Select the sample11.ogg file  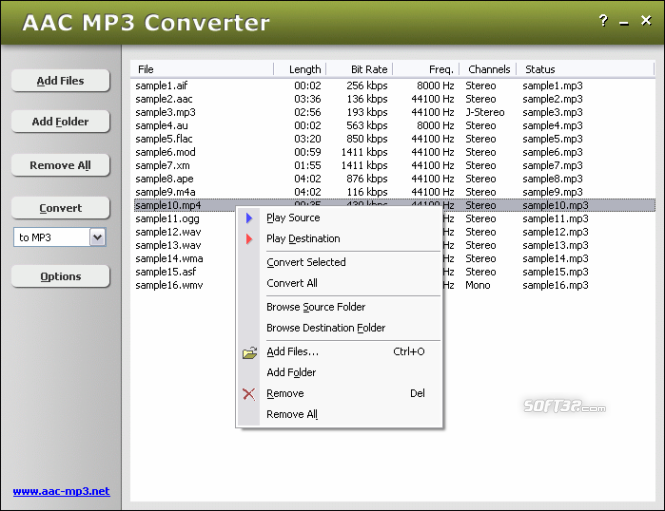167,219
